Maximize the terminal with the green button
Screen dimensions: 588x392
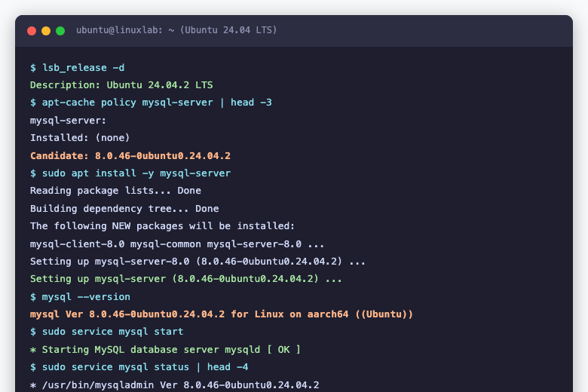point(60,31)
